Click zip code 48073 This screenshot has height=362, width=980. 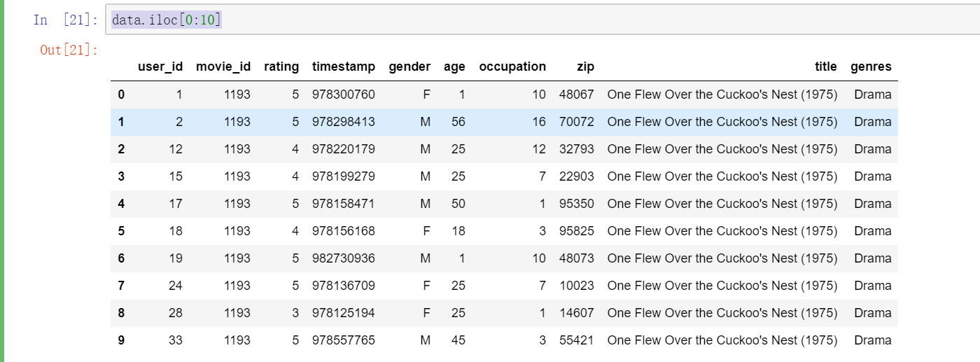[x=577, y=258]
